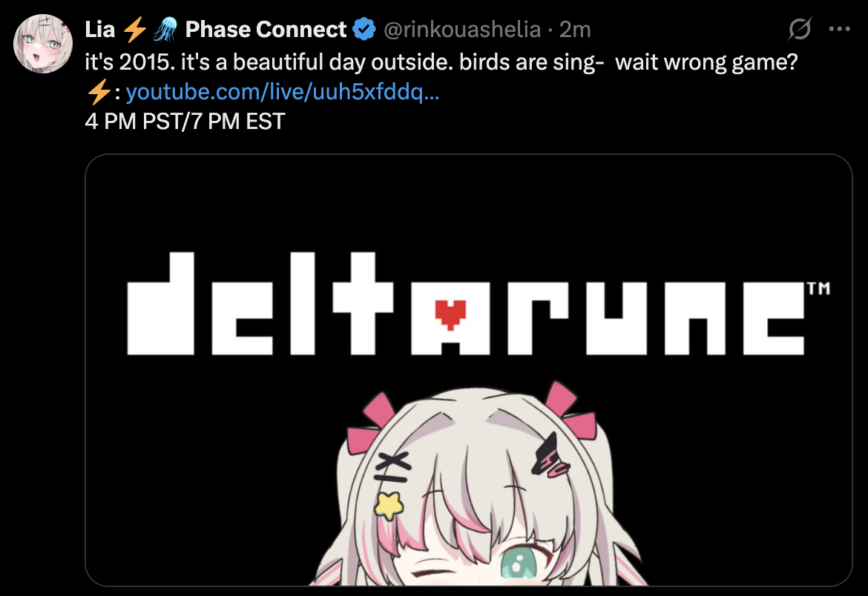Click the Grok slashed-circle icon
This screenshot has height=596, width=868.
click(x=800, y=30)
